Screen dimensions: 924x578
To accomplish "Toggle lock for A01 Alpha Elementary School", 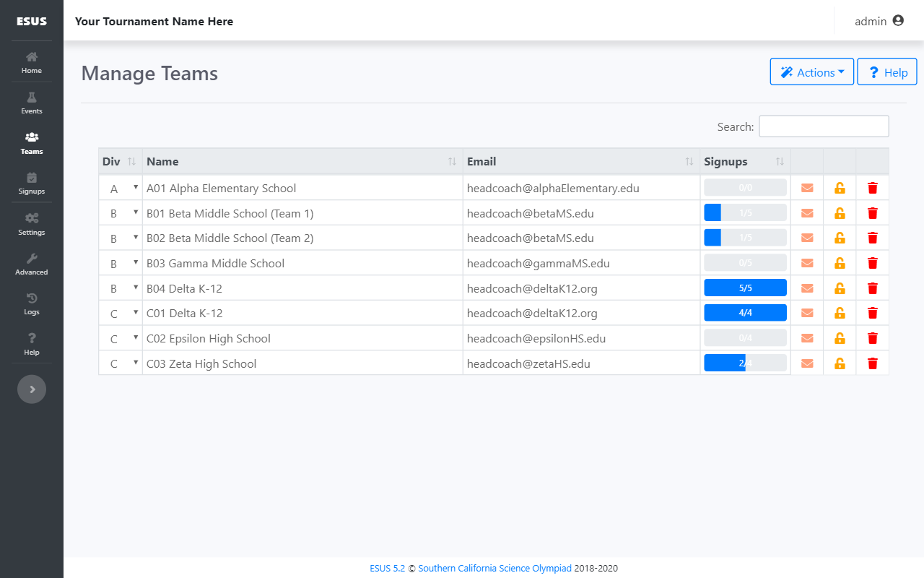I will [840, 188].
